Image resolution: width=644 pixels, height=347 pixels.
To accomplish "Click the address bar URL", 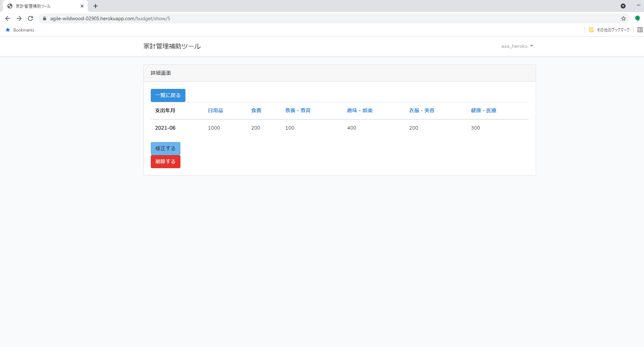I will [110, 18].
